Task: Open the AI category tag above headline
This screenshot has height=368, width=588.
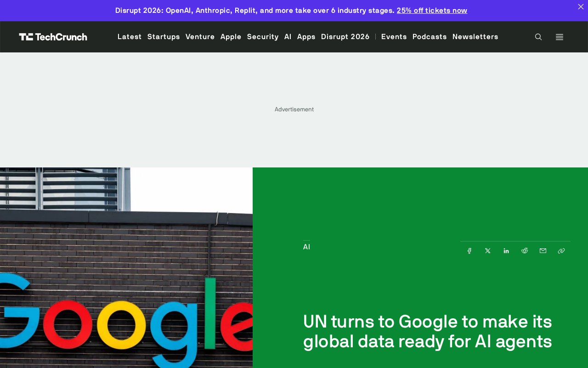Action: 306,247
